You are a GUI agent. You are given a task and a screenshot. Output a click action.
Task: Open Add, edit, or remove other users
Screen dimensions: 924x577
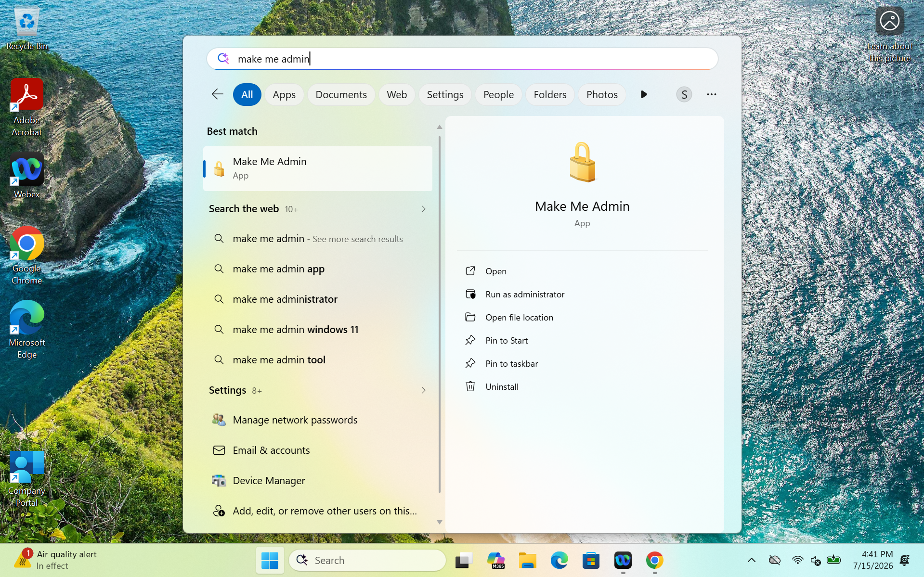pos(318,511)
